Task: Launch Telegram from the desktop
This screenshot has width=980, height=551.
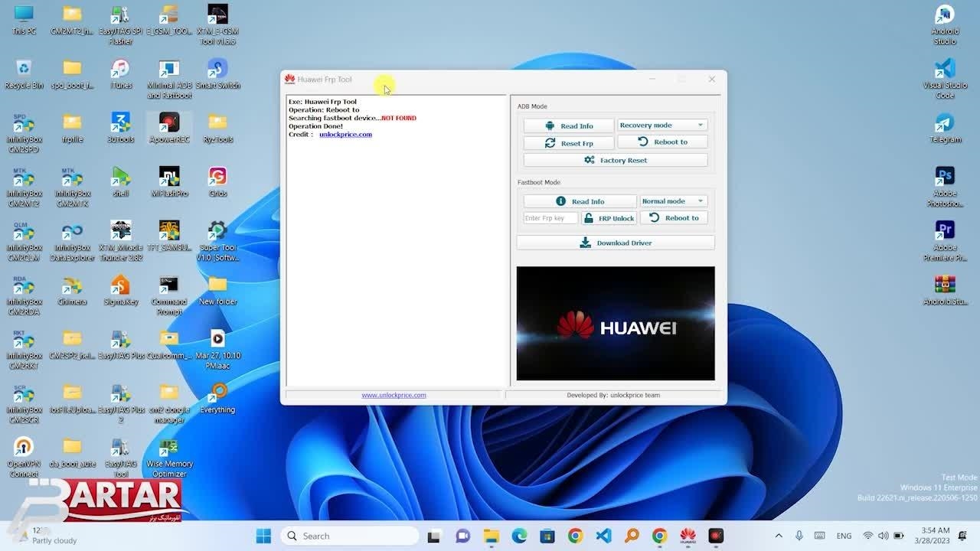Action: (x=945, y=129)
